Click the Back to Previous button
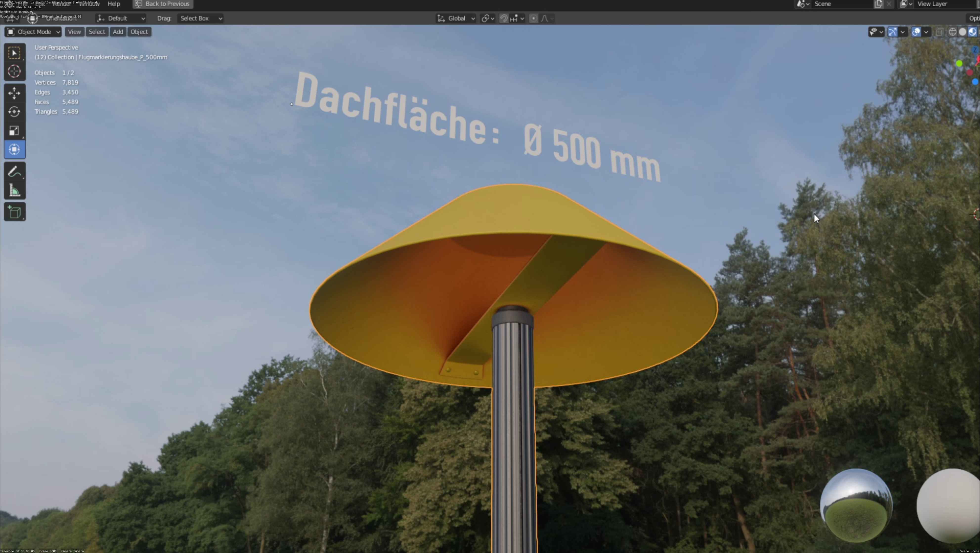This screenshot has height=553, width=980. tap(163, 4)
